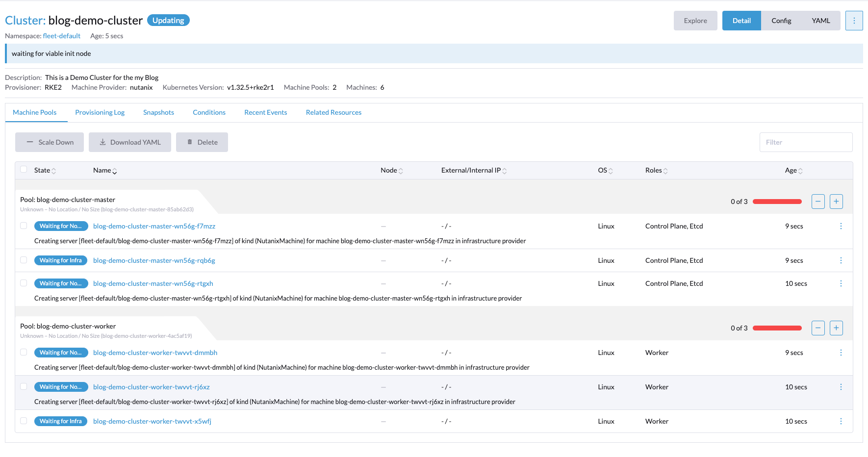The width and height of the screenshot is (868, 457).
Task: Select checkbox for blog-demo-cluster-master-wn56g-rqb6g
Action: (24, 260)
